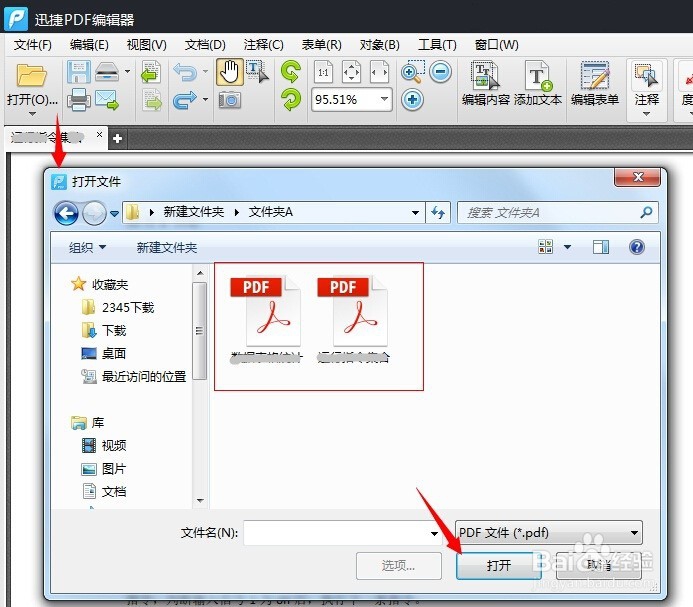The image size is (693, 607).
Task: Open the PDF 文件 (*.pdf) type dropdown
Action: 548,532
